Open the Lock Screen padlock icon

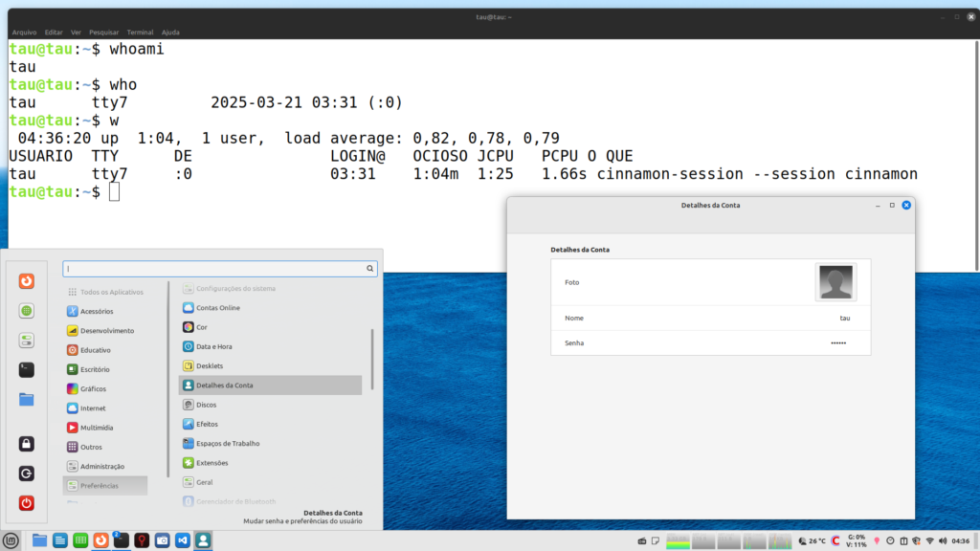point(27,444)
